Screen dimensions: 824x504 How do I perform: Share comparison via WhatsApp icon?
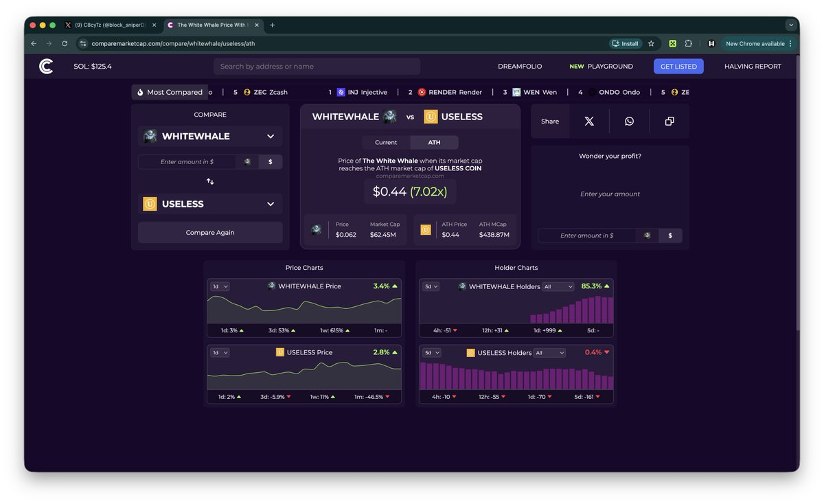(629, 122)
